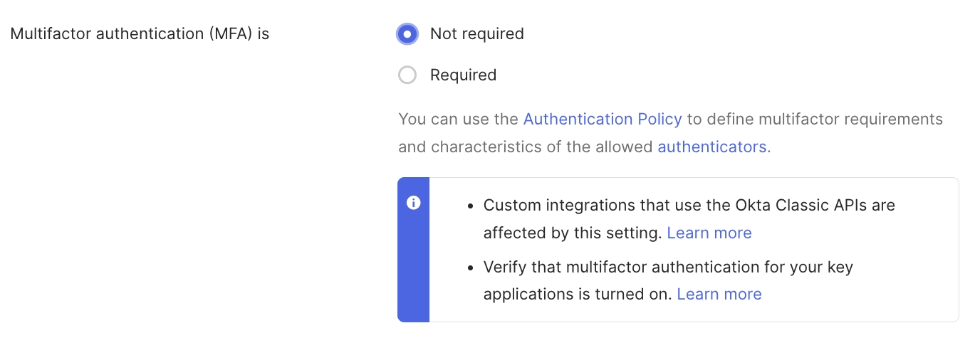Click the white info icon in the callout

413,203
